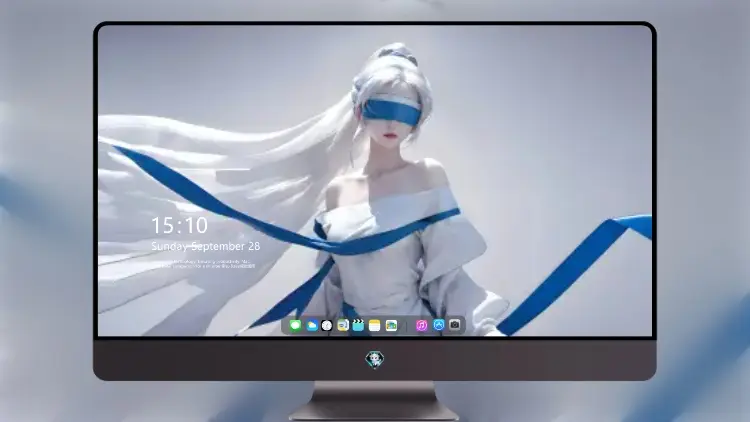
Task: Launch the app between Notes and the divider
Action: click(x=391, y=325)
